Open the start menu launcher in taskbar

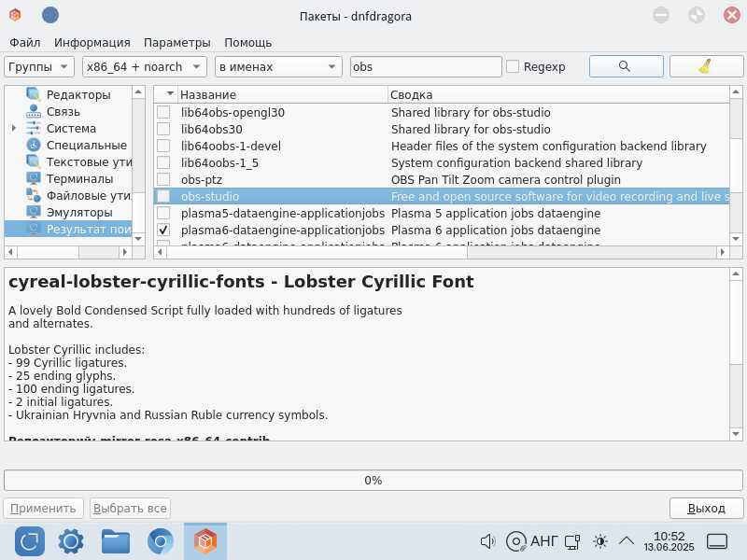pyautogui.click(x=30, y=541)
